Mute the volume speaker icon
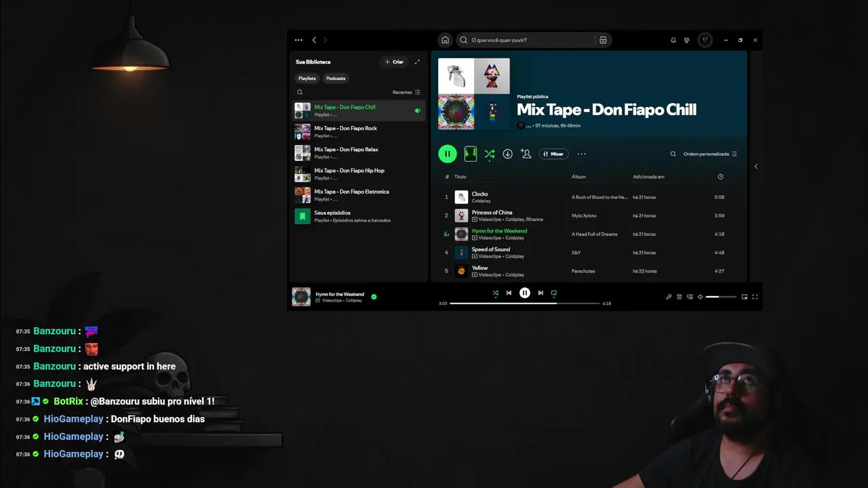This screenshot has width=868, height=488. point(701,297)
